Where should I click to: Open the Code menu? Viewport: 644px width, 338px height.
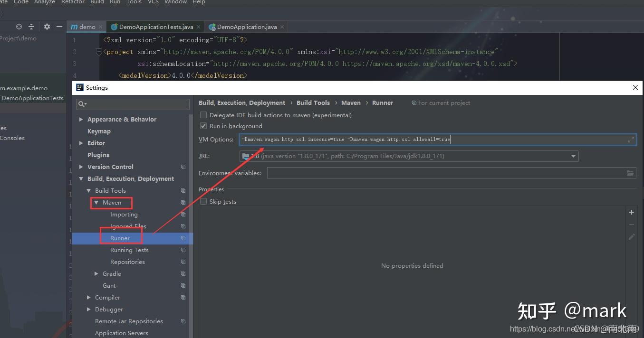tap(21, 2)
